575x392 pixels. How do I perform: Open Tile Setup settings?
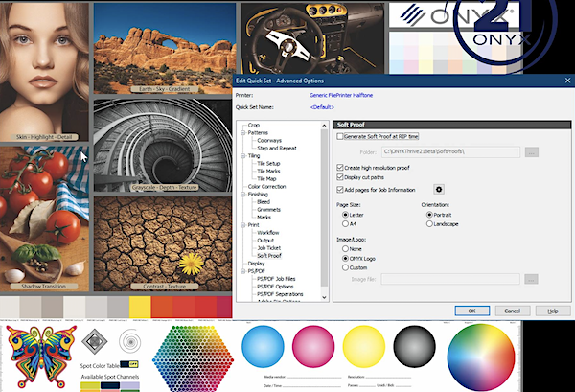pyautogui.click(x=268, y=164)
